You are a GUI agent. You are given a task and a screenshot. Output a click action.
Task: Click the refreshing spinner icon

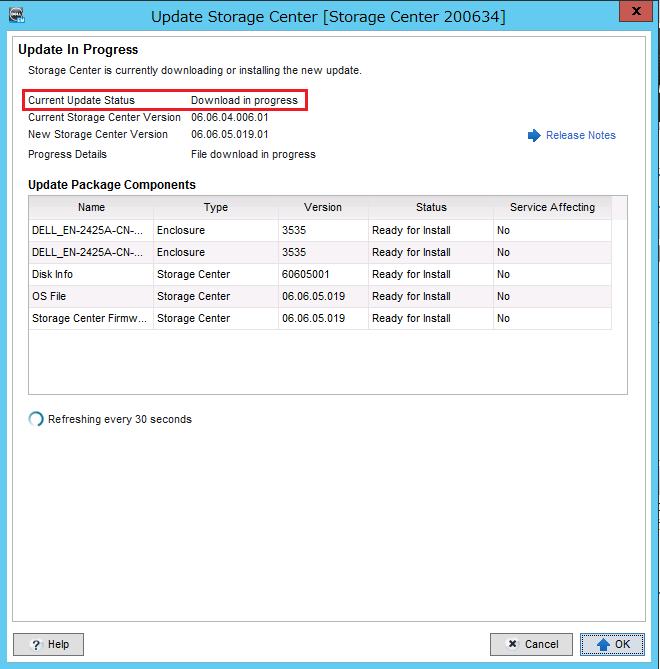(x=36, y=419)
